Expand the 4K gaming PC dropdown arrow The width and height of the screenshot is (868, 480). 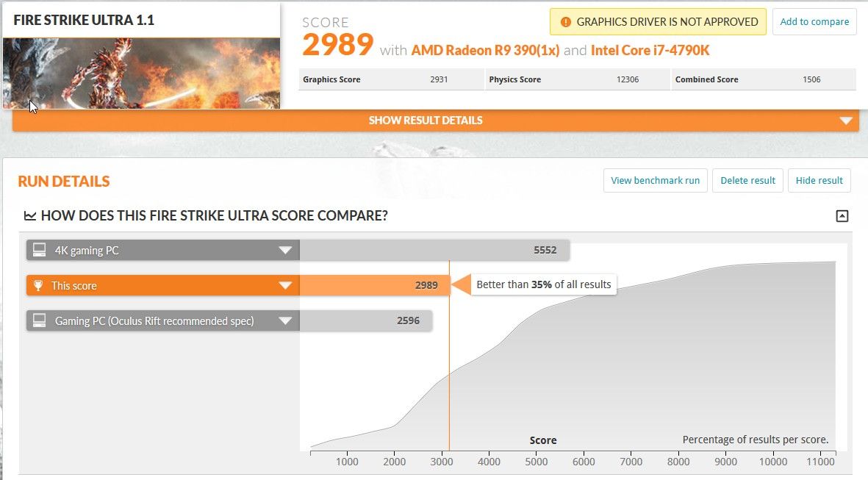click(x=285, y=250)
